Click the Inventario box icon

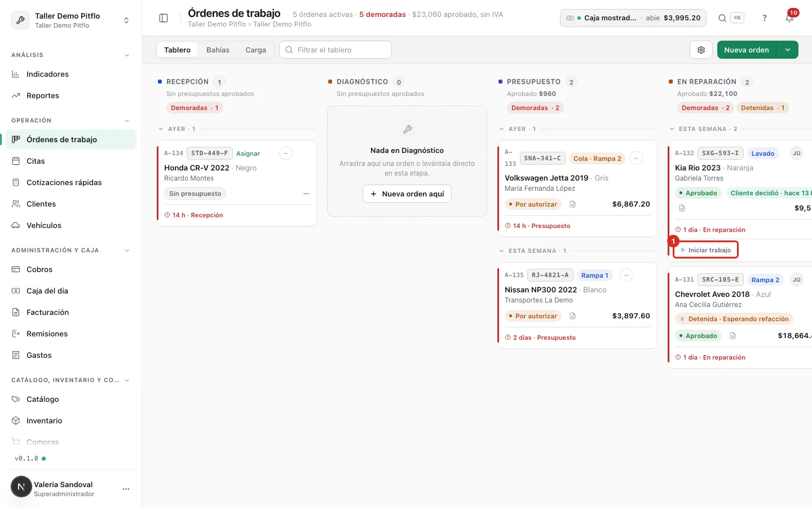point(16,421)
